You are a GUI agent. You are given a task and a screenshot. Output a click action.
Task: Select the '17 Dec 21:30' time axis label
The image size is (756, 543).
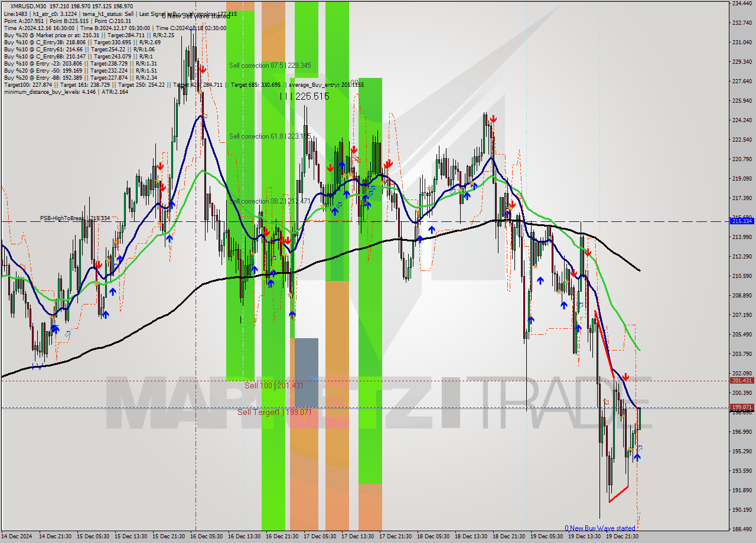pyautogui.click(x=395, y=537)
